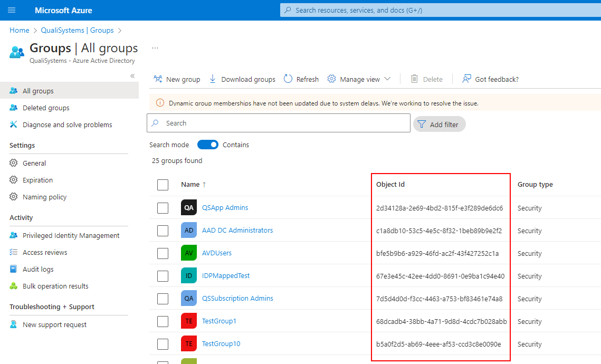Open the QSApp Admins group link

[x=225, y=207]
